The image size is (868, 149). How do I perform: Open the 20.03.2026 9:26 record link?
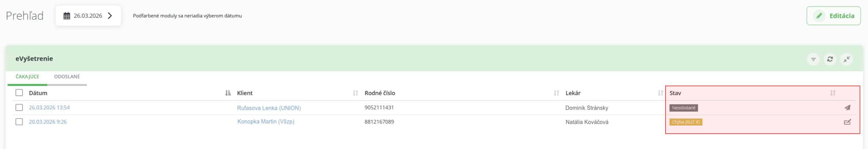48,122
